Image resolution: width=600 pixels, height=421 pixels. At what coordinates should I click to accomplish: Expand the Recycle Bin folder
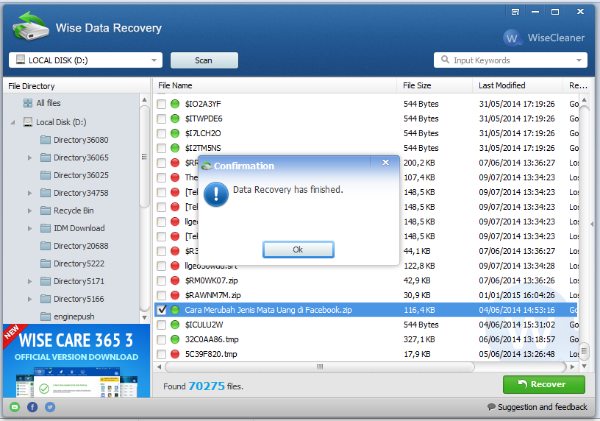(29, 210)
